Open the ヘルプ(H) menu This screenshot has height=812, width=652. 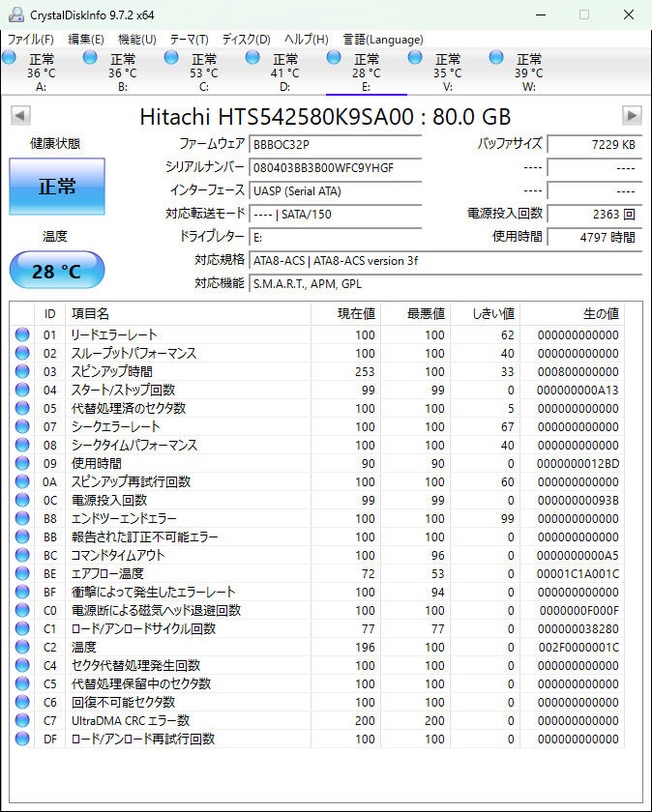(x=307, y=40)
